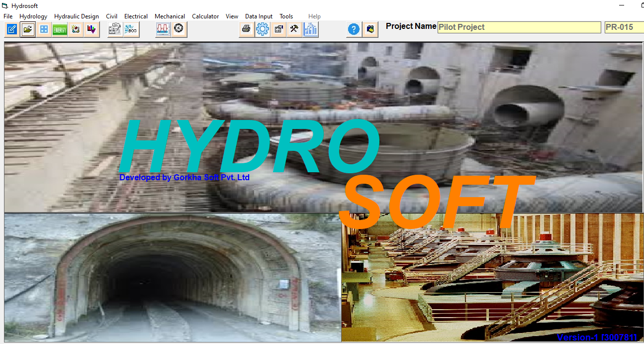This screenshot has height=344, width=644.
Task: Open settings with the blue gear icon
Action: pyautogui.click(x=263, y=29)
